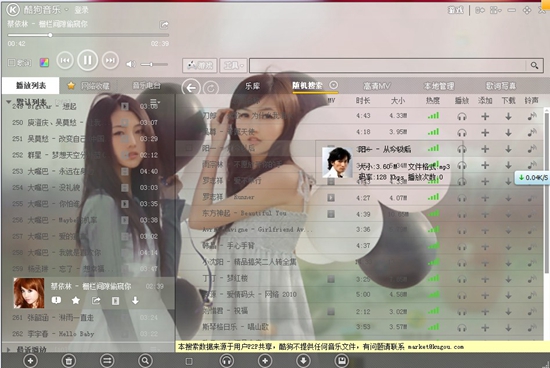This screenshot has width=550, height=368.
Task: Expand the 最近播放 recent plays list
Action: (8, 349)
